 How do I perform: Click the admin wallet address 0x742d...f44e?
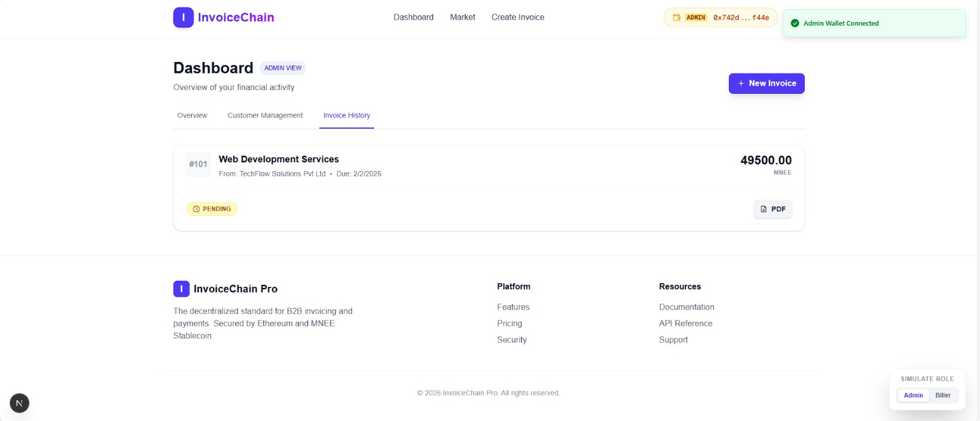tap(741, 18)
